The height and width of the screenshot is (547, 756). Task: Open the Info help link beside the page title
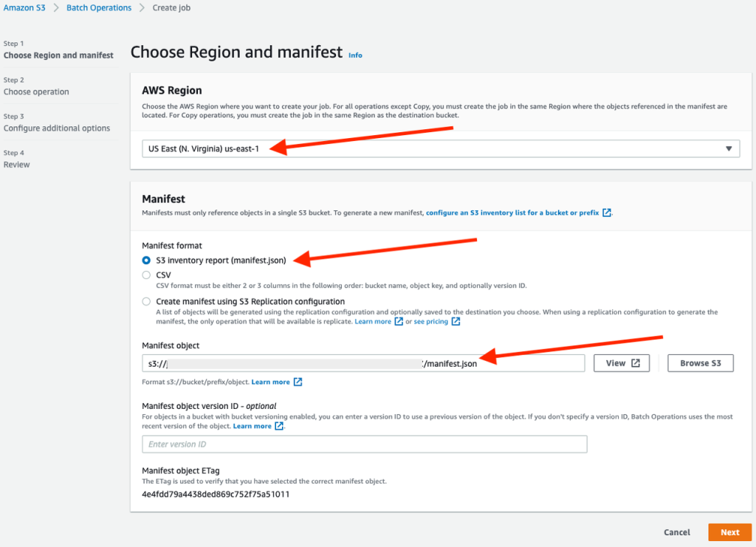coord(355,55)
